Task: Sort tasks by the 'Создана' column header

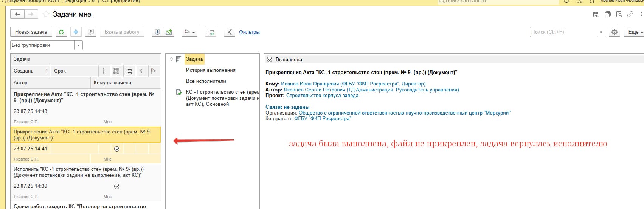Action: click(23, 71)
